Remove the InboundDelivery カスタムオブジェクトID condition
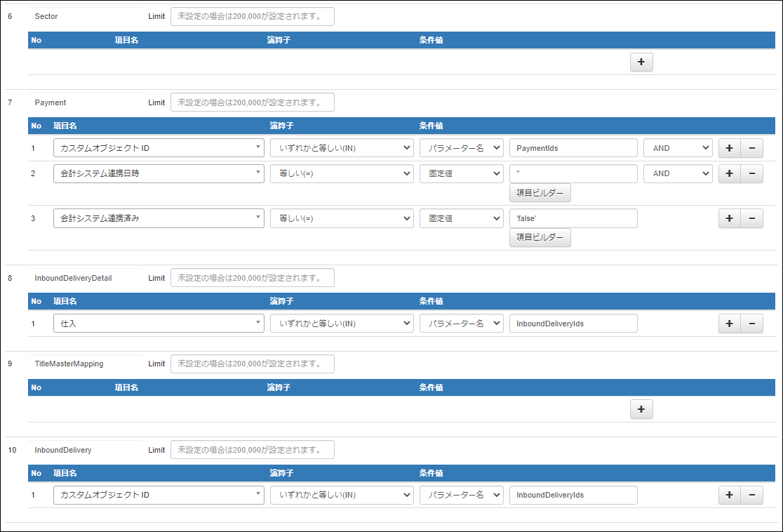The width and height of the screenshot is (783, 532). point(751,495)
